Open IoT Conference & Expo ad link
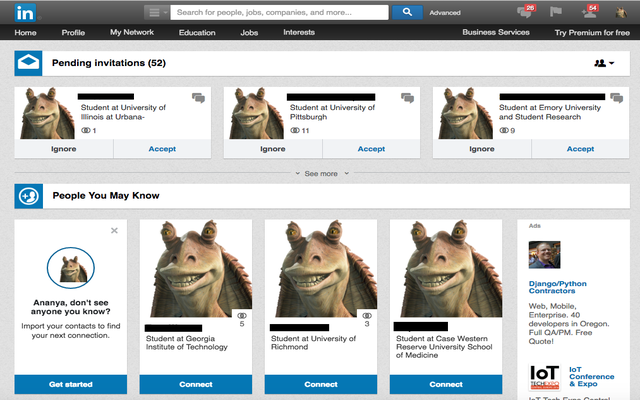 (591, 377)
